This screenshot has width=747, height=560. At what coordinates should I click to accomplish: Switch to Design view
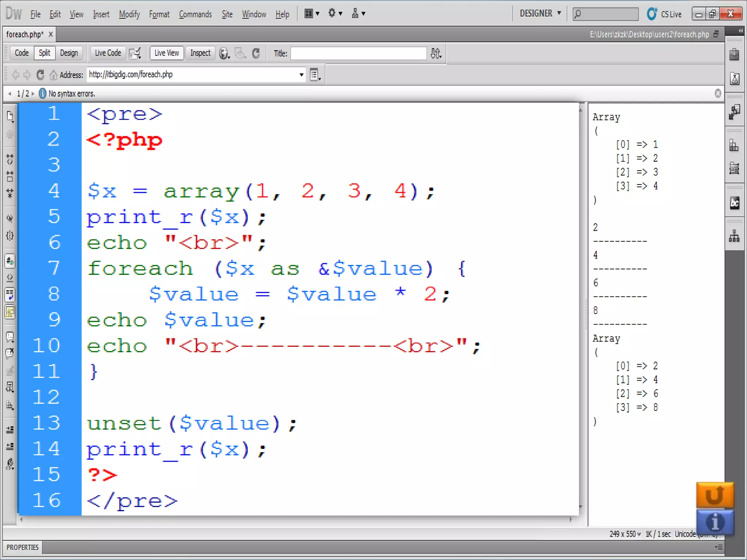pyautogui.click(x=69, y=53)
